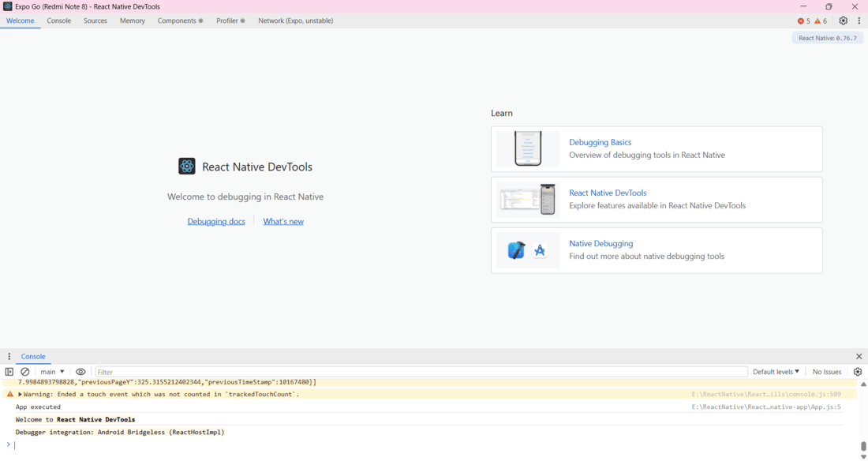The image size is (868, 461).
Task: Click the Native Debugging Xcode thumbnail
Action: pyautogui.click(x=528, y=250)
